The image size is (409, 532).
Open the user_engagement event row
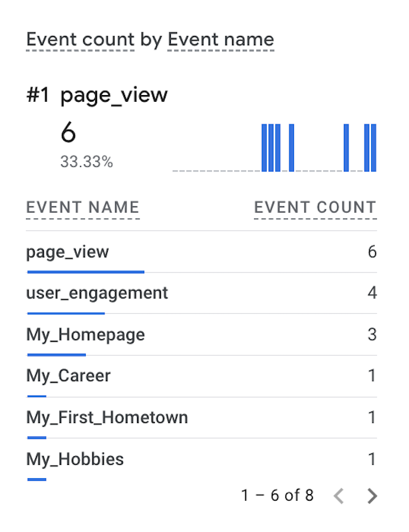coord(97,293)
